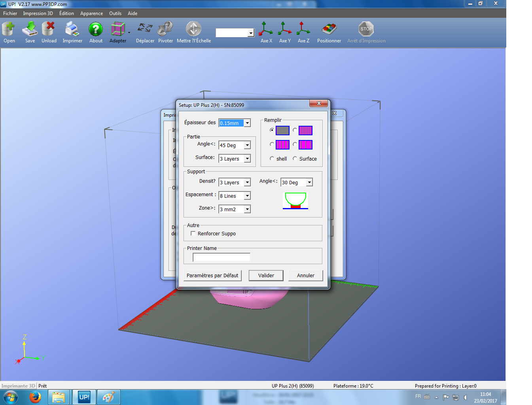
Task: Select the shell fill radio button
Action: [272, 158]
